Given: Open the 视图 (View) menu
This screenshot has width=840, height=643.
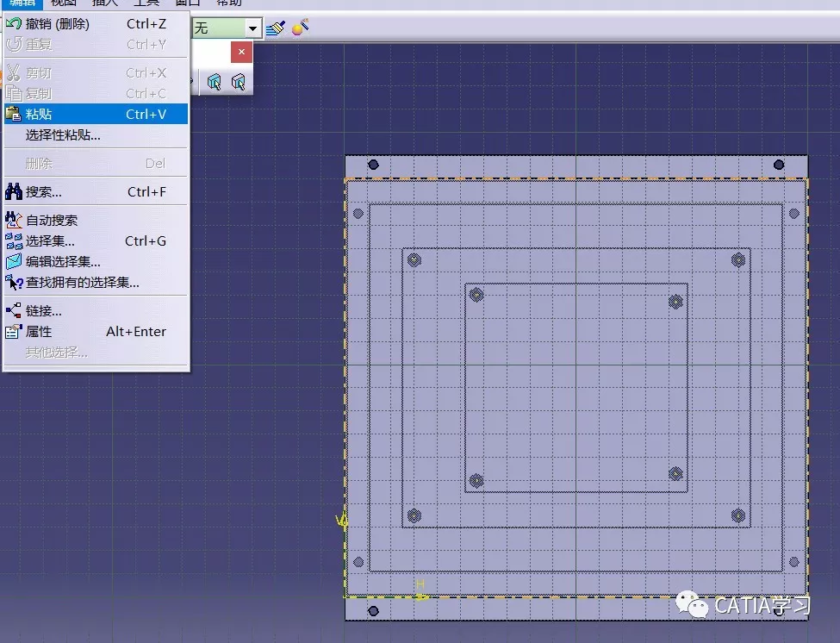Looking at the screenshot, I should coord(64,3).
